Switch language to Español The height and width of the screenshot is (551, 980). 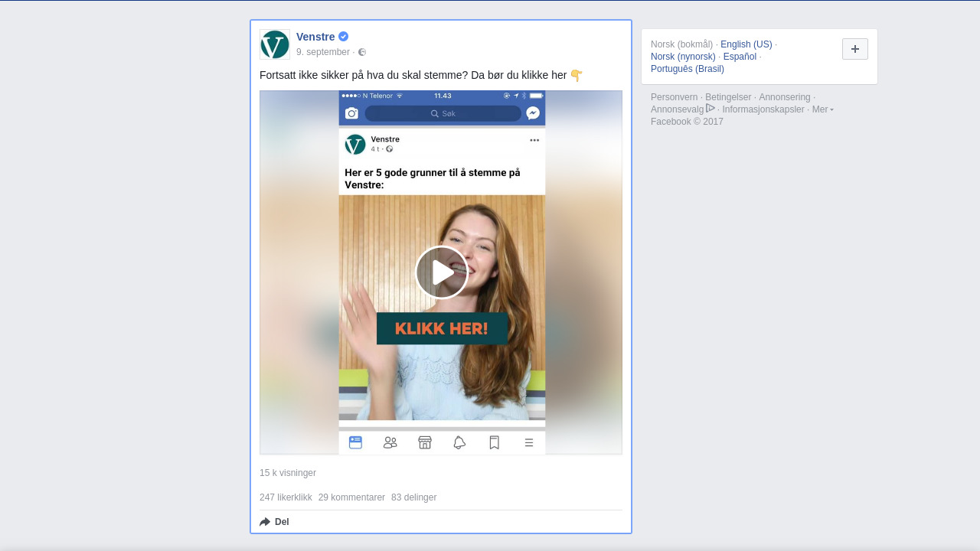[x=740, y=57]
